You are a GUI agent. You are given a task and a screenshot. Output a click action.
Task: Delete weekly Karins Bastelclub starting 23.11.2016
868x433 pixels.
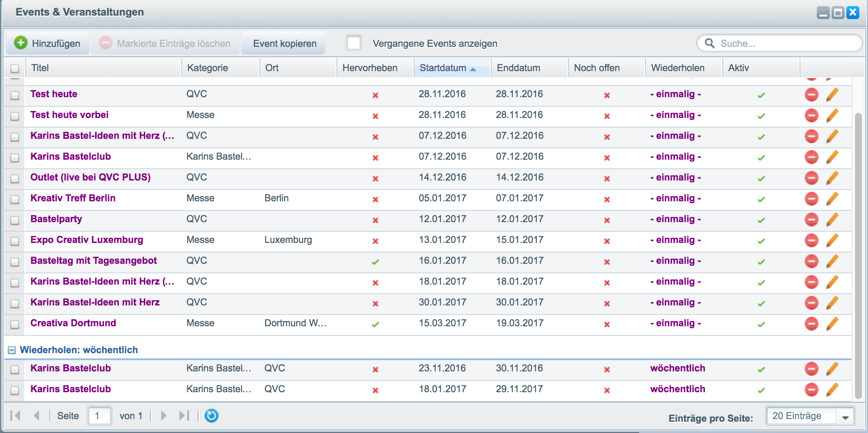coord(811,369)
